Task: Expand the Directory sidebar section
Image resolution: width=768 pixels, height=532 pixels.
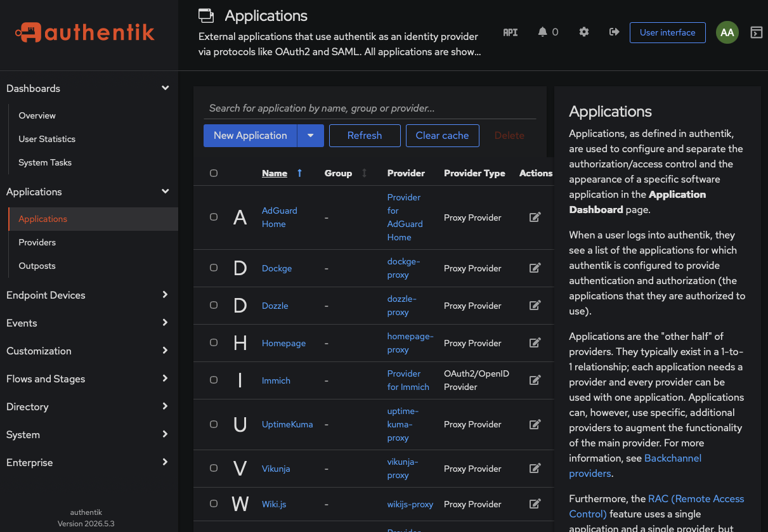Action: coord(89,406)
